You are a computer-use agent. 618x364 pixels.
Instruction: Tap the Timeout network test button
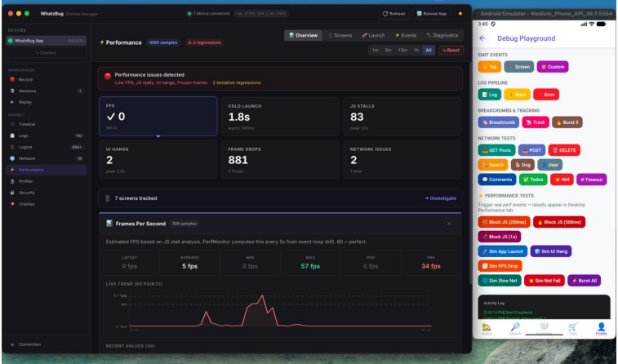[592, 180]
